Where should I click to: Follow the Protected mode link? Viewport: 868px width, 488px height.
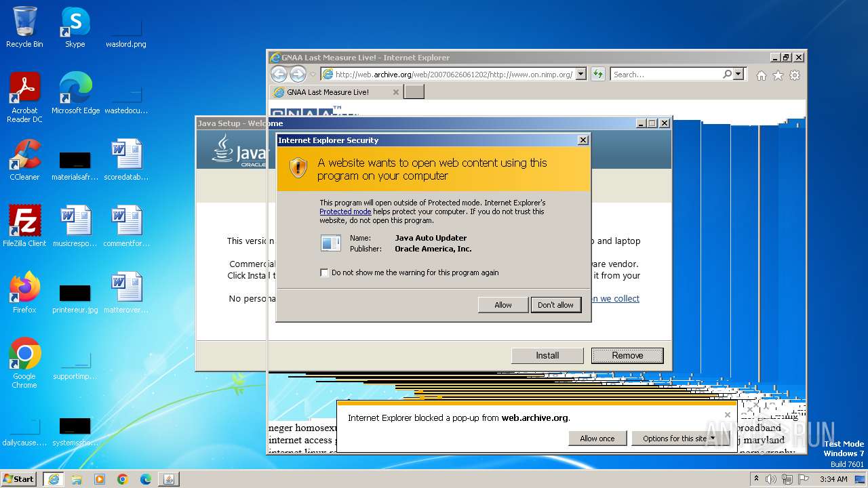[345, 211]
